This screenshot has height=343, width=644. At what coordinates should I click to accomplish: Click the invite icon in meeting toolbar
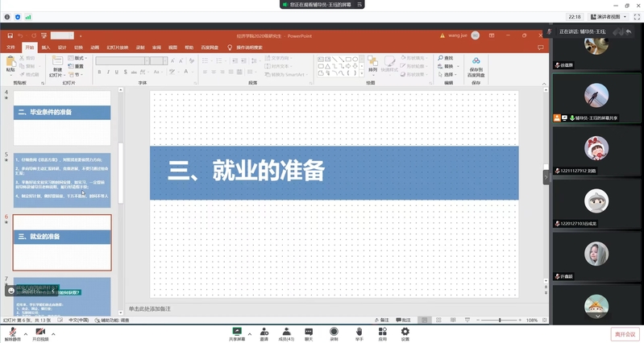click(x=264, y=332)
